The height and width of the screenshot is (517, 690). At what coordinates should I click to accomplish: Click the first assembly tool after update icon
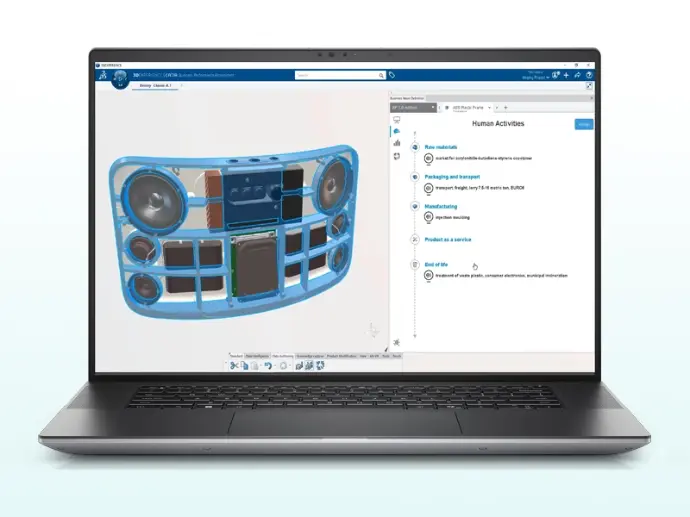click(299, 366)
